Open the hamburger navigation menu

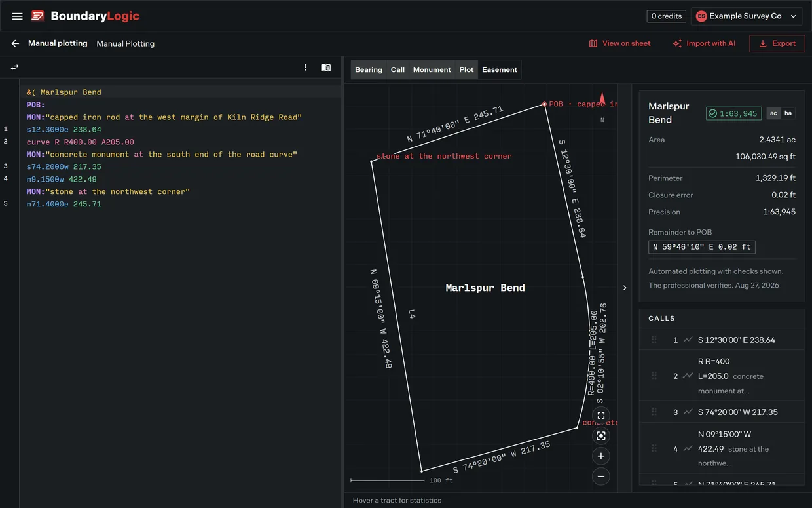(x=18, y=16)
